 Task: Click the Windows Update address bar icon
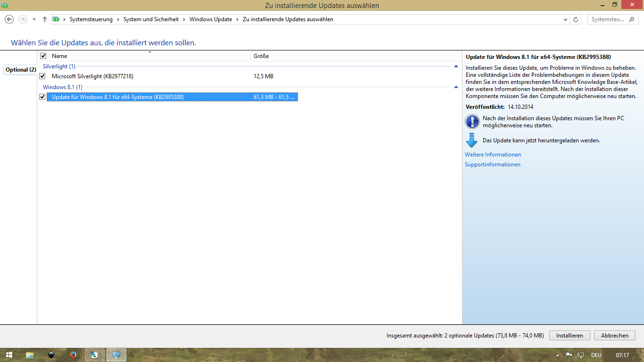(x=57, y=19)
